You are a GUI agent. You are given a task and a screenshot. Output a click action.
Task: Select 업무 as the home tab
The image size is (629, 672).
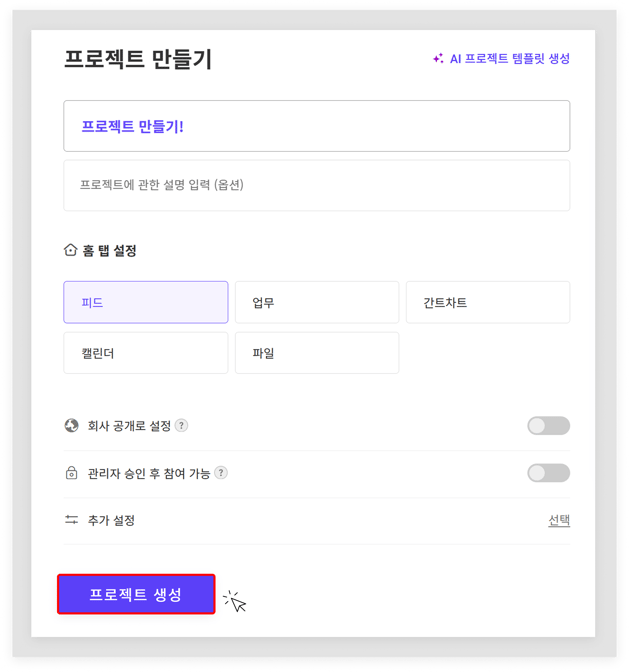click(x=317, y=302)
